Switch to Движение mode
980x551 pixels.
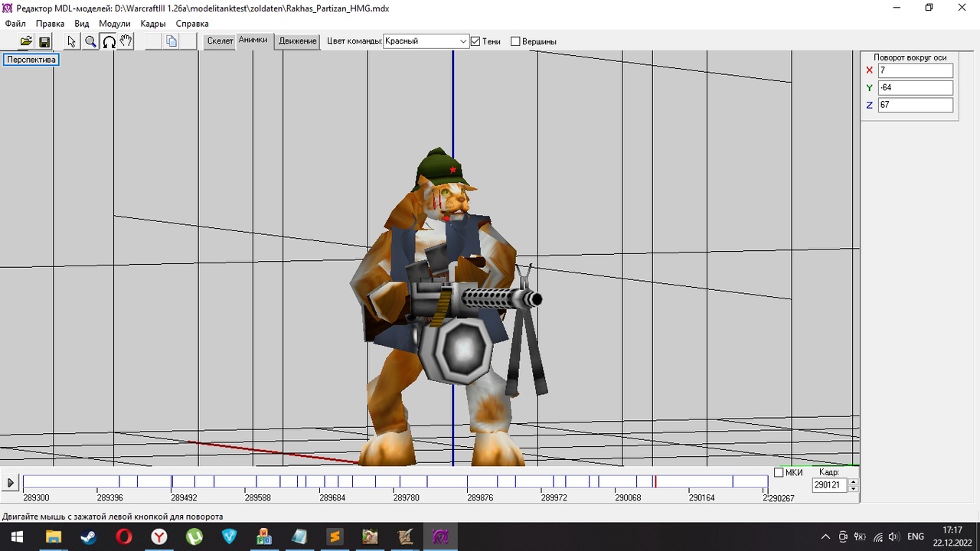pyautogui.click(x=298, y=41)
